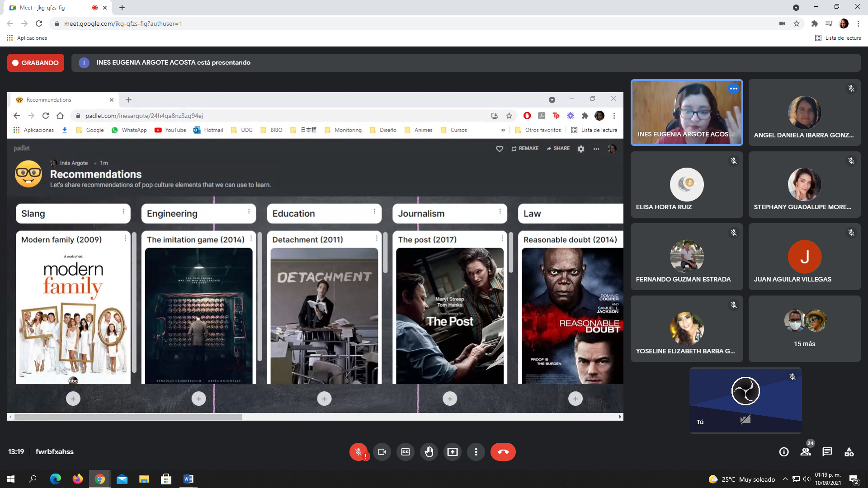Click the Cursos bookmark folder

tap(454, 130)
